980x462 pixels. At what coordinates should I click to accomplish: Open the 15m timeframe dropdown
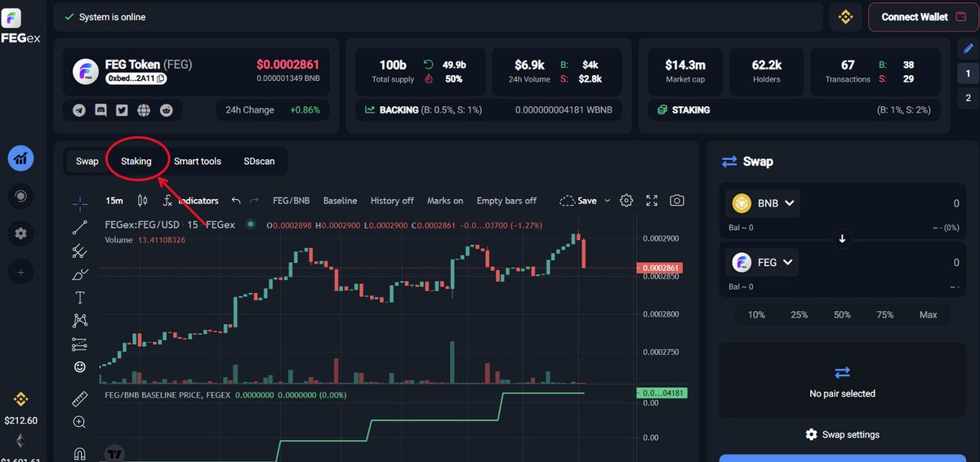(114, 201)
